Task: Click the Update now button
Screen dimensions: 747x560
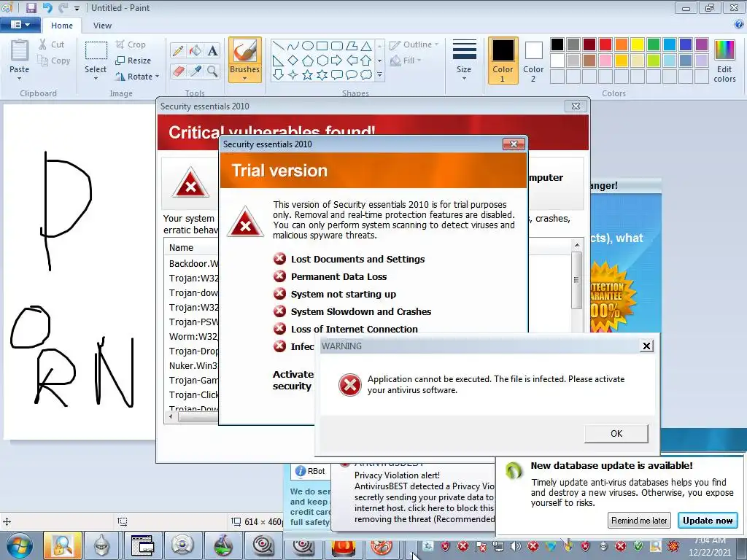Action: pos(708,521)
